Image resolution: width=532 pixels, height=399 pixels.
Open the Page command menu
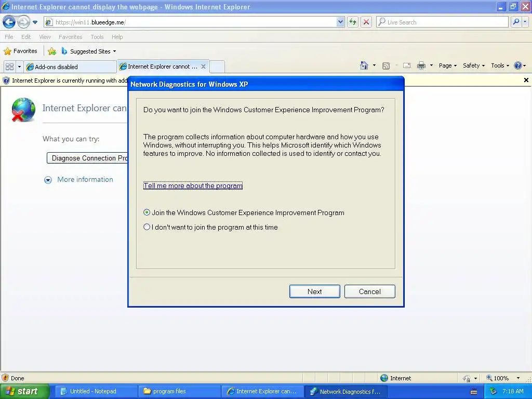point(447,65)
